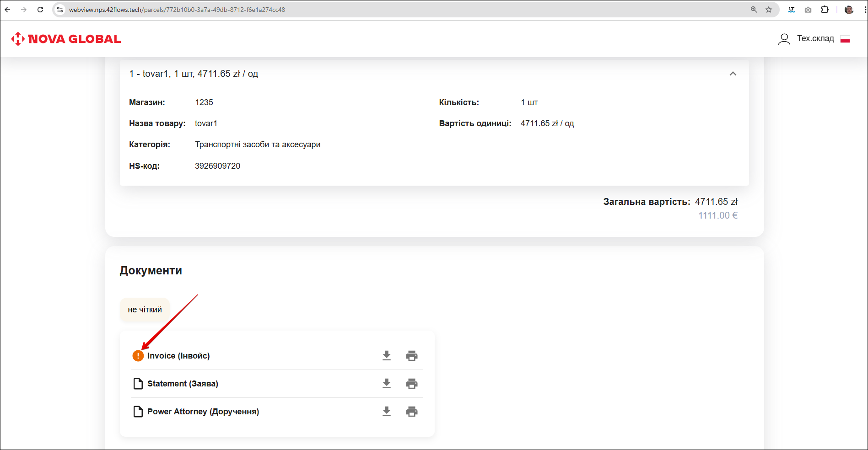Click the Power Attorney file icon

point(138,412)
